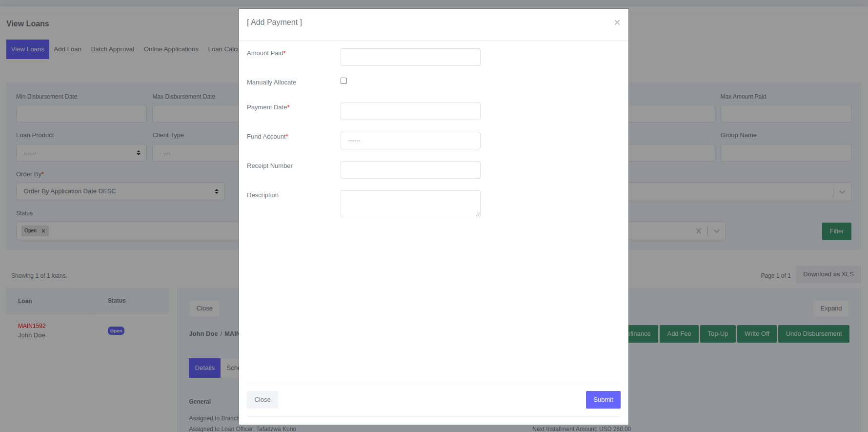Open the Batch Approval tab

pos(112,49)
